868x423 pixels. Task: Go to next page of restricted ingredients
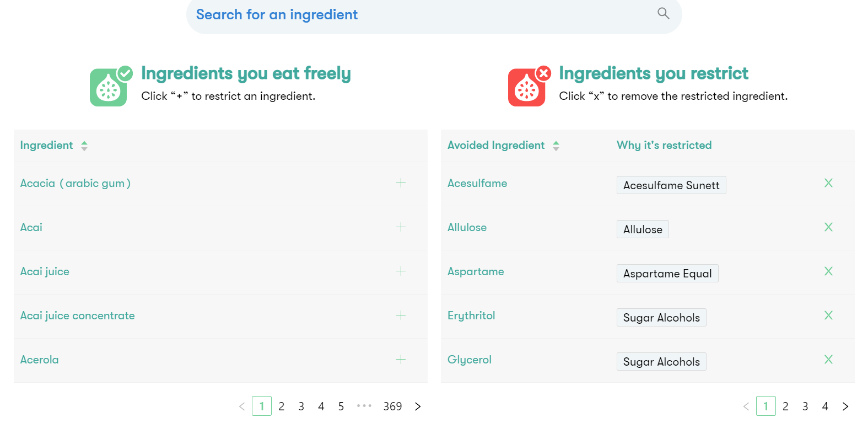pyautogui.click(x=845, y=406)
